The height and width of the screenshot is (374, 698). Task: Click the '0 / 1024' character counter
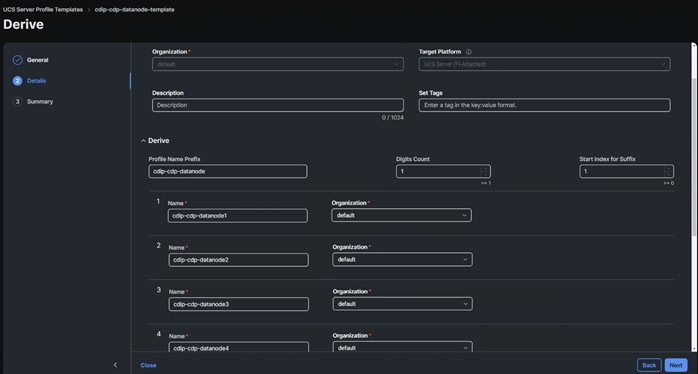393,118
